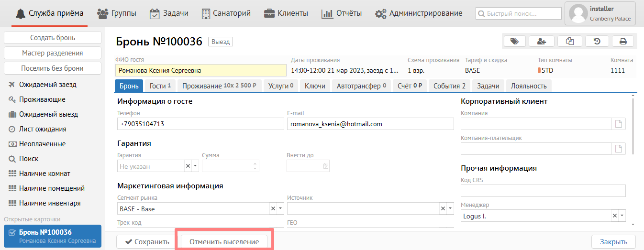Expand the Гарантия dropdown arrow

pyautogui.click(x=195, y=166)
